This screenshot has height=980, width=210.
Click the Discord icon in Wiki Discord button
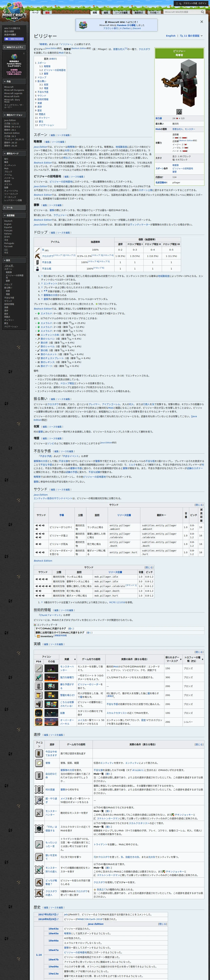coord(7,39)
